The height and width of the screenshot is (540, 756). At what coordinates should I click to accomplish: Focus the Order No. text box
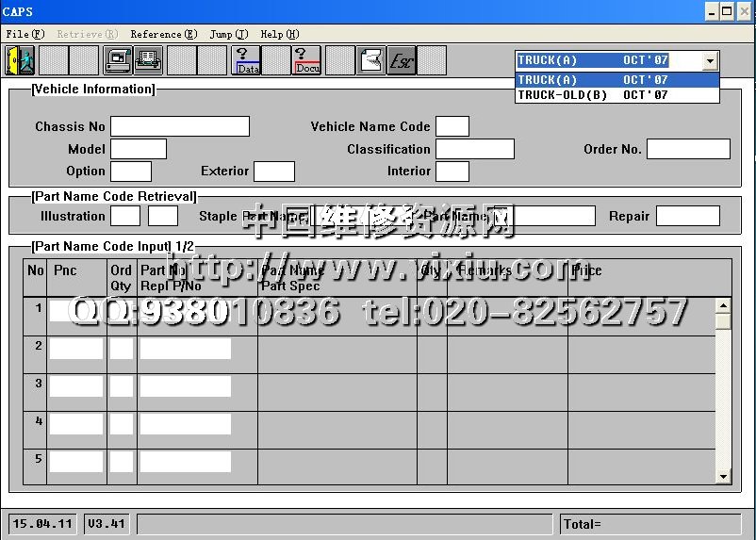(x=687, y=149)
